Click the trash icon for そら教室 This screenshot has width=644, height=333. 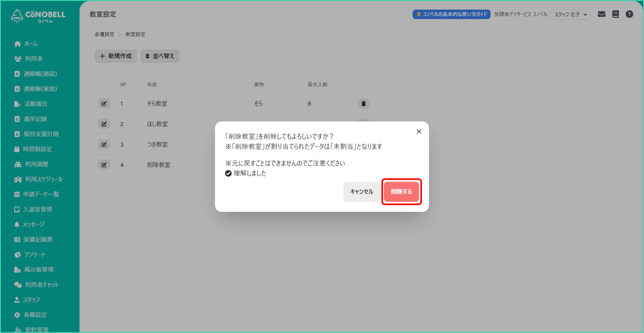point(363,104)
